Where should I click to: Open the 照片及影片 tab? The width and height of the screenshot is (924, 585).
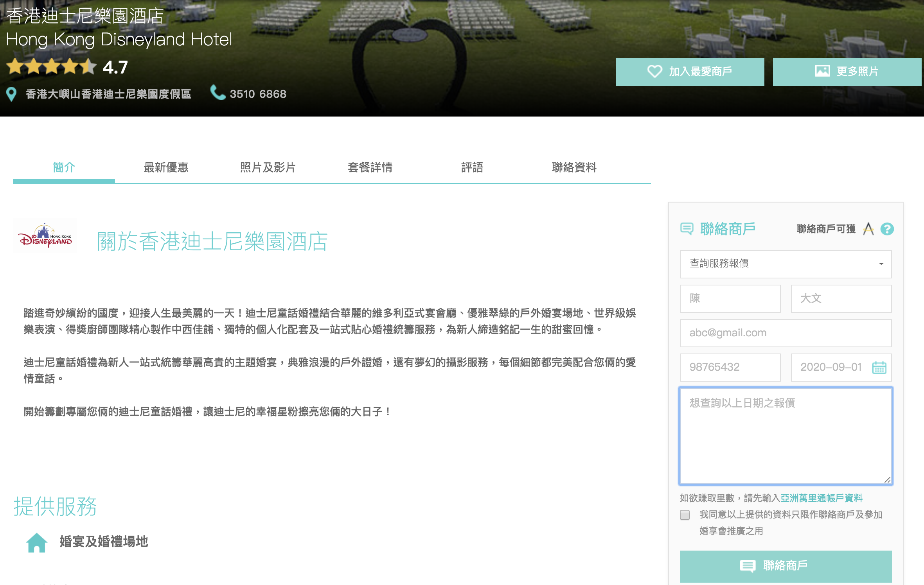[x=268, y=167]
